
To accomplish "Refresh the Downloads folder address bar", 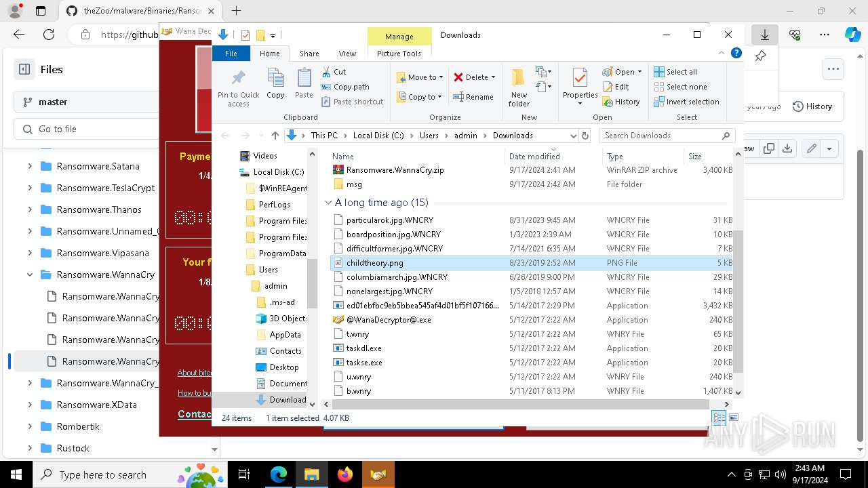I will coord(585,136).
